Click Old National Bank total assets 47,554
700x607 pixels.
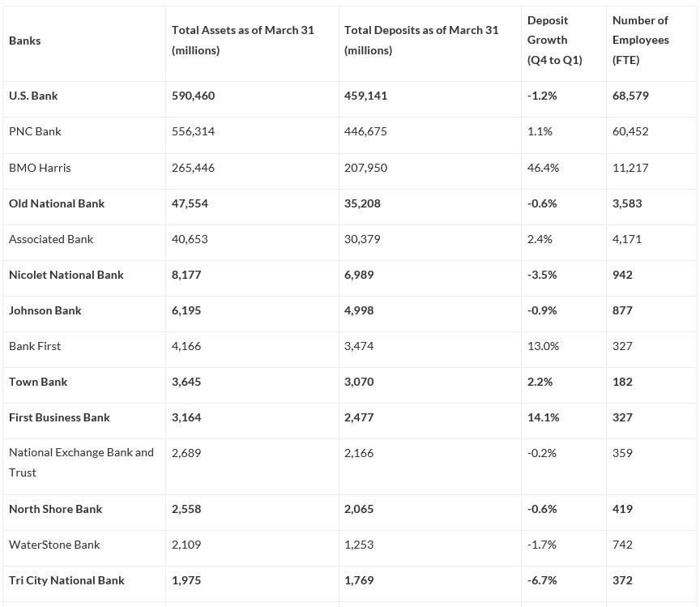tap(190, 203)
